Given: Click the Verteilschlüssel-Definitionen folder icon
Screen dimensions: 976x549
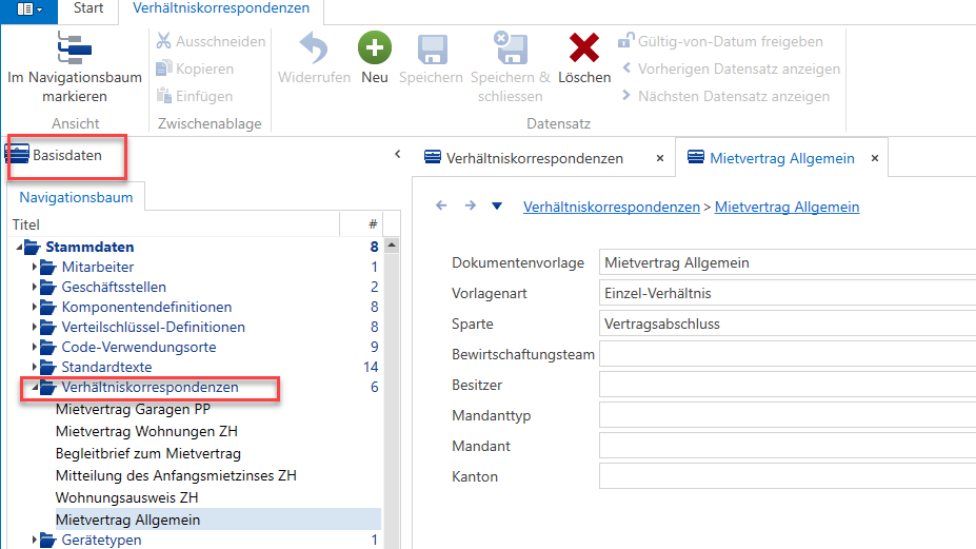Looking at the screenshot, I should pos(48,327).
